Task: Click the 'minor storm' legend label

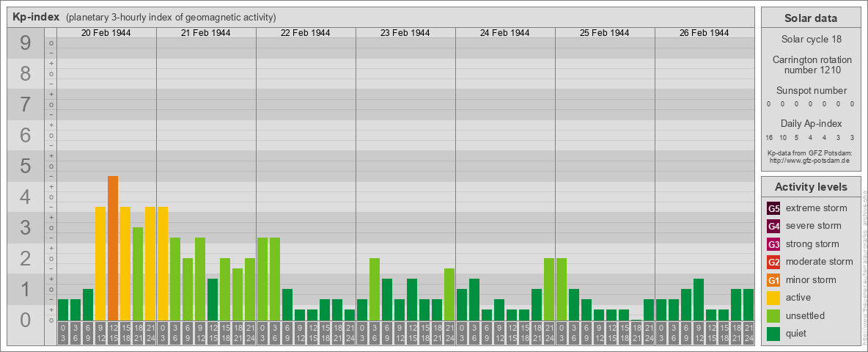Action: (811, 280)
